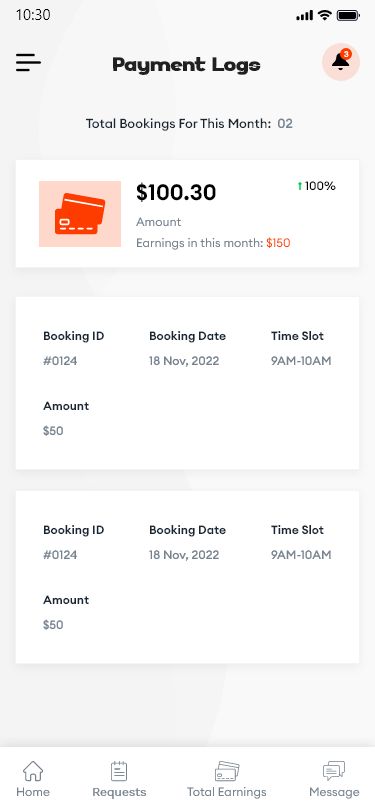Tap the first booking's $50 amount
The width and height of the screenshot is (375, 812).
(x=53, y=431)
